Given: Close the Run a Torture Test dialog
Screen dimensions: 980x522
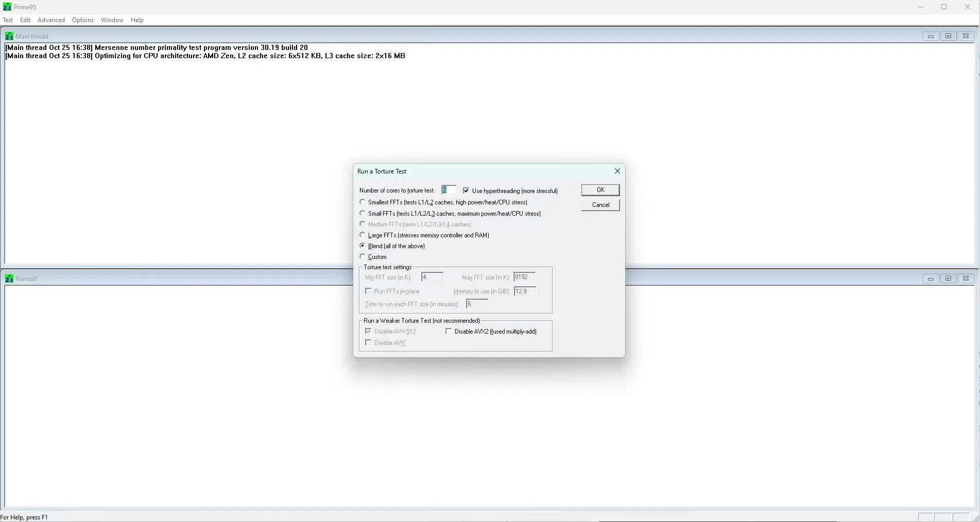Looking at the screenshot, I should [617, 171].
